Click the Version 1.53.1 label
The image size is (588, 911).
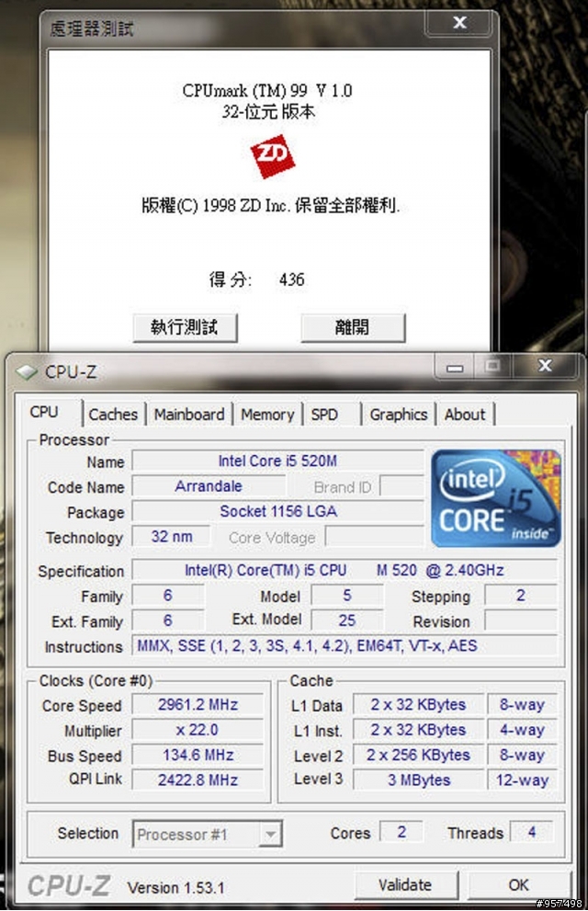(x=175, y=888)
